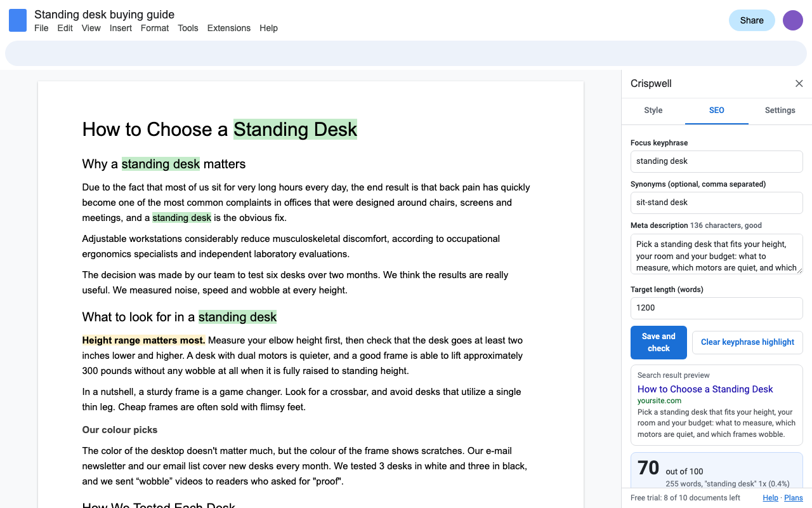Click the Save and check button
The image size is (812, 508).
click(x=659, y=342)
